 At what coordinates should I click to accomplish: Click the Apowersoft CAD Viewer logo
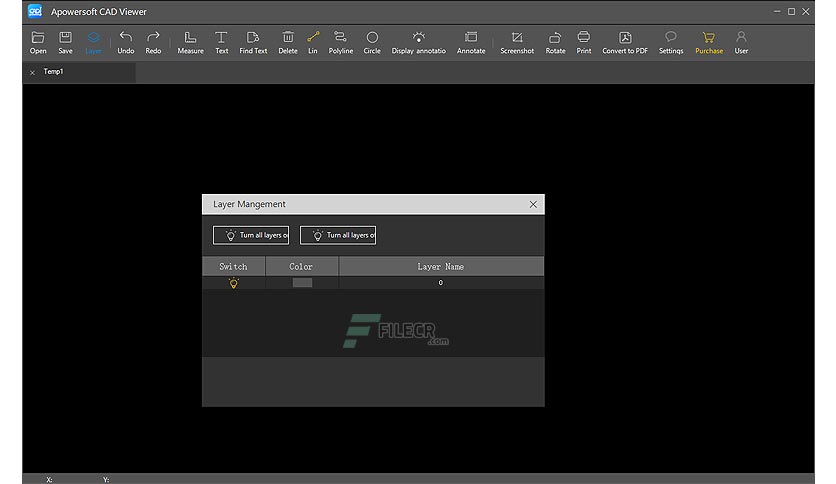pyautogui.click(x=35, y=11)
